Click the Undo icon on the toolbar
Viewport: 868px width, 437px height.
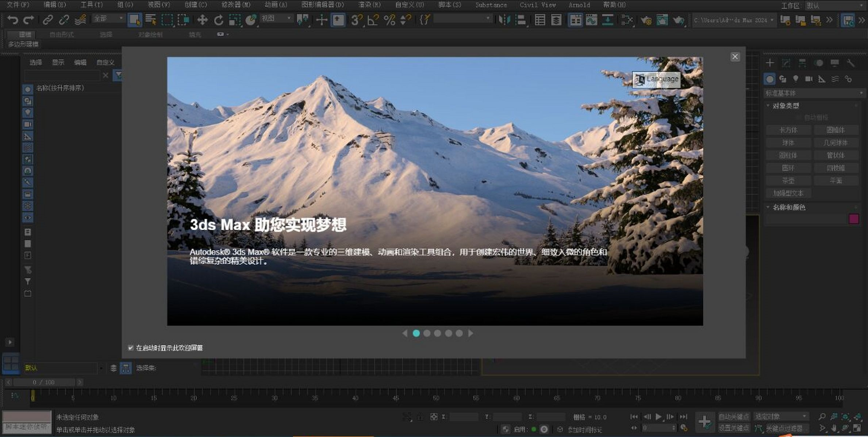[14, 20]
